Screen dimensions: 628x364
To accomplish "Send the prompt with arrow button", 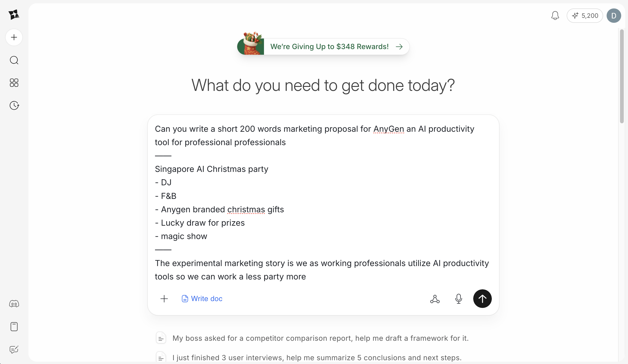I will [x=482, y=299].
